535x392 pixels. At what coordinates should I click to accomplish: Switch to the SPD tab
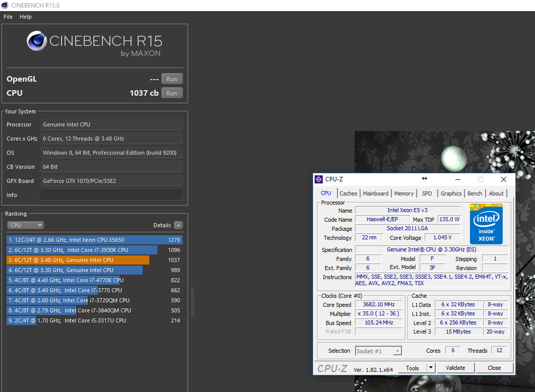[x=427, y=193]
